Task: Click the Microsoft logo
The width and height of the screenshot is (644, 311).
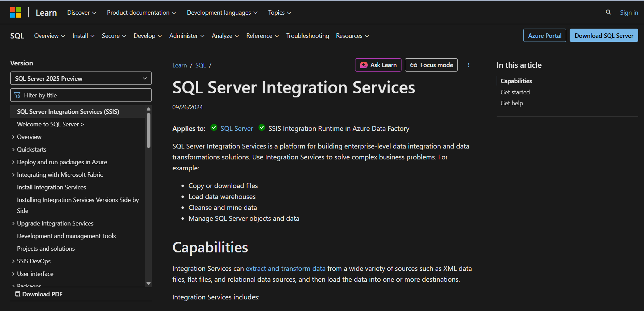Action: [x=16, y=12]
